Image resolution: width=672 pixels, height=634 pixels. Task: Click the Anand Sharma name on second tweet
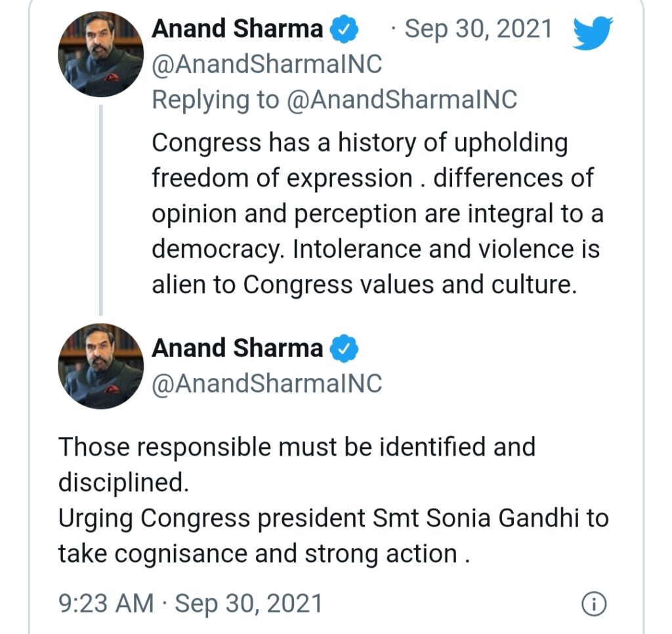pyautogui.click(x=238, y=348)
